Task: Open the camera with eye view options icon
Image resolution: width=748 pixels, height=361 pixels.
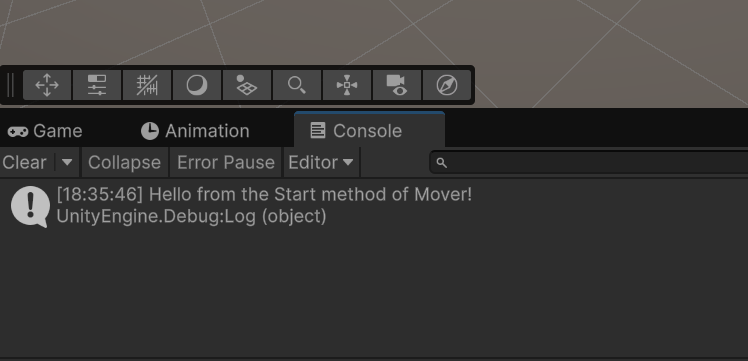Action: 397,85
